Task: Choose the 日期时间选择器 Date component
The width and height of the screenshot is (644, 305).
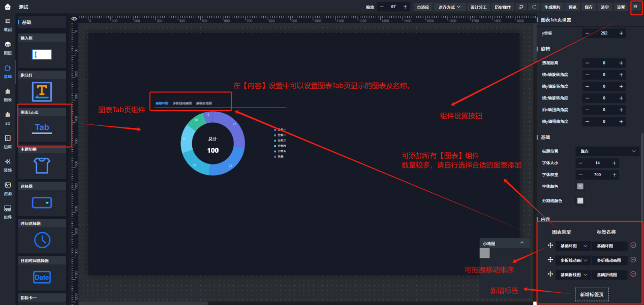Action: [42, 273]
